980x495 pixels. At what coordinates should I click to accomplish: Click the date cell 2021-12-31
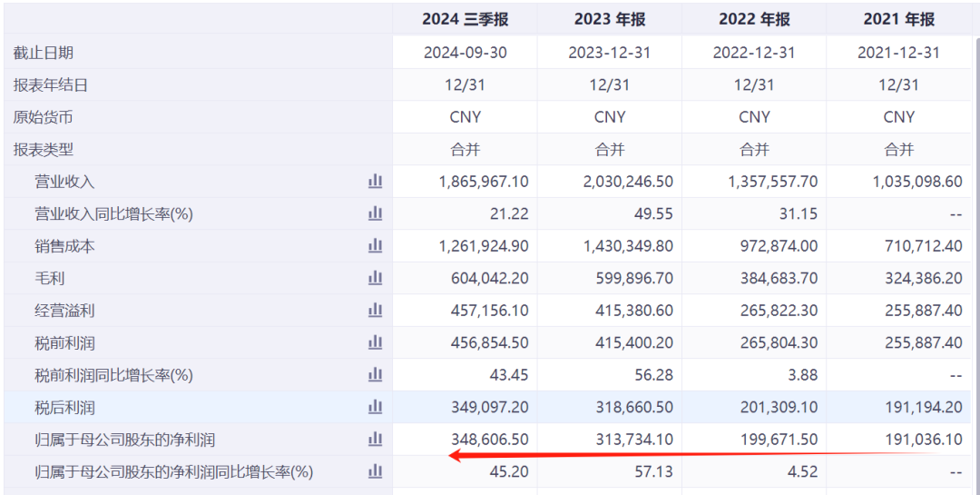click(x=898, y=53)
